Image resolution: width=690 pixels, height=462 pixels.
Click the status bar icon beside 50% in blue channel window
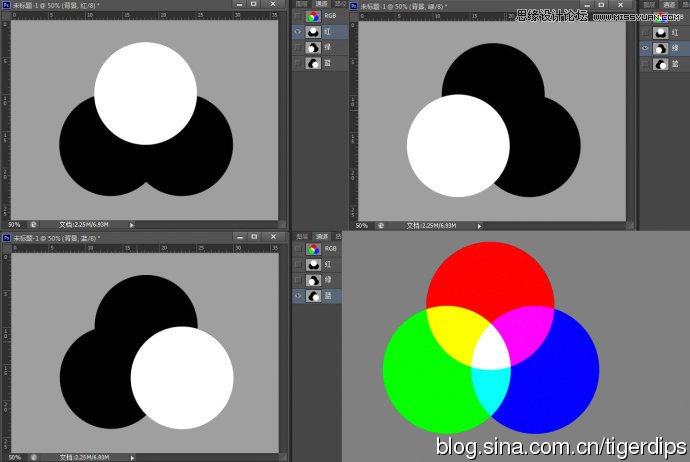click(33, 457)
